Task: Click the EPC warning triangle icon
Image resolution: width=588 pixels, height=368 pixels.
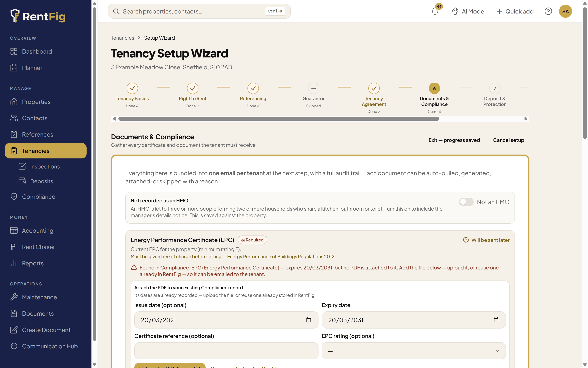Action: coord(134,267)
